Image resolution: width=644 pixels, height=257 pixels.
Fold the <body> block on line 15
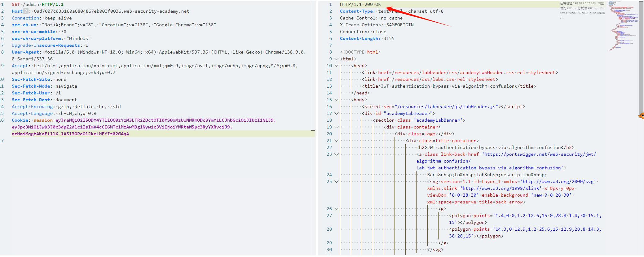pyautogui.click(x=336, y=100)
